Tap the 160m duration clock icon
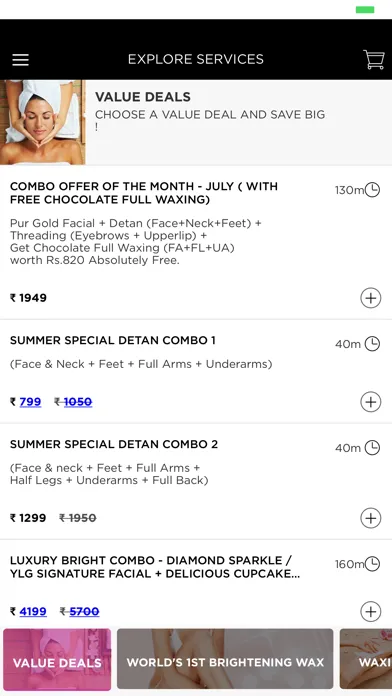The height and width of the screenshot is (696, 392). click(x=372, y=564)
